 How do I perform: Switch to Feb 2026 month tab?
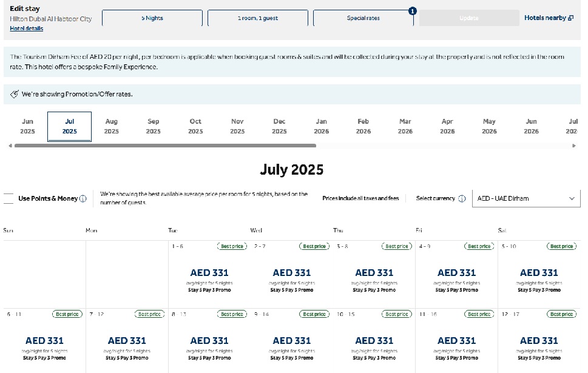363,126
